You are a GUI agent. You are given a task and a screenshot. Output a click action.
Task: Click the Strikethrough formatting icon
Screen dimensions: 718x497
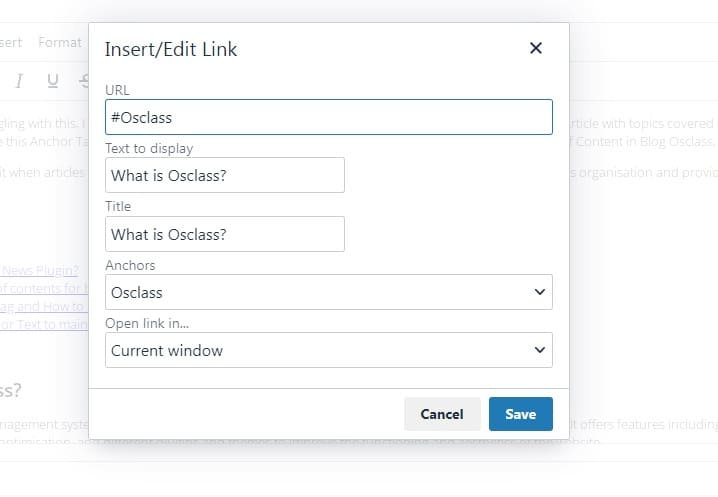(x=84, y=81)
